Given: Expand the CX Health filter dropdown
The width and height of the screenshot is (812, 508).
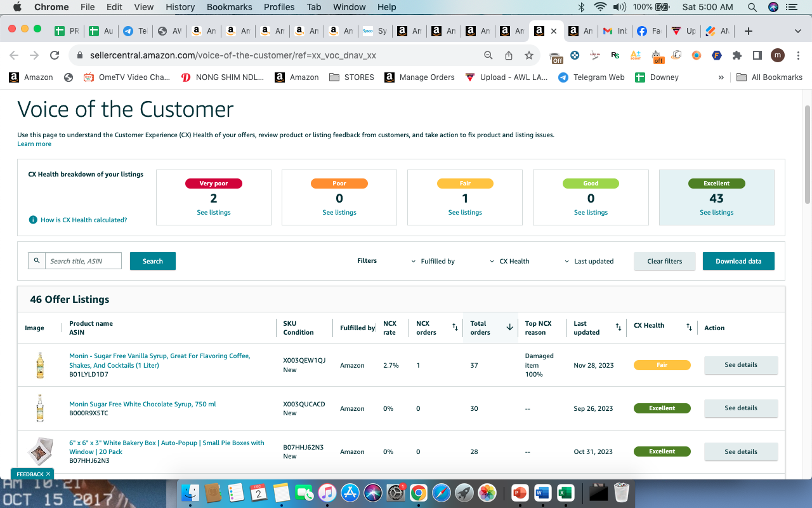Looking at the screenshot, I should [x=510, y=261].
